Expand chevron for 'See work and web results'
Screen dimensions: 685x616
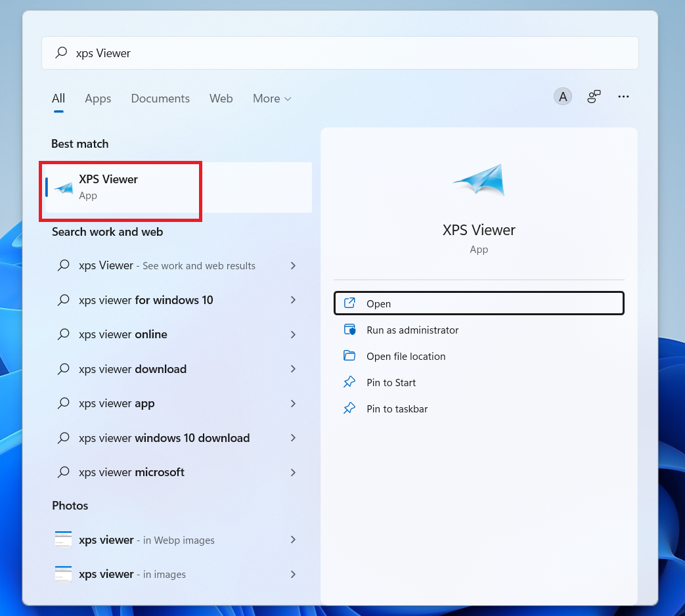pyautogui.click(x=293, y=265)
